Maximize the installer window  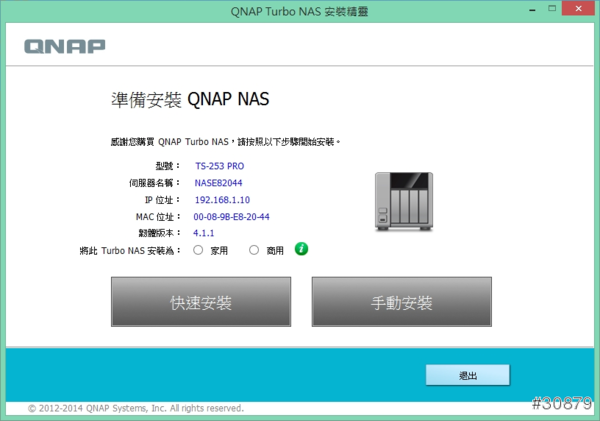[x=552, y=8]
